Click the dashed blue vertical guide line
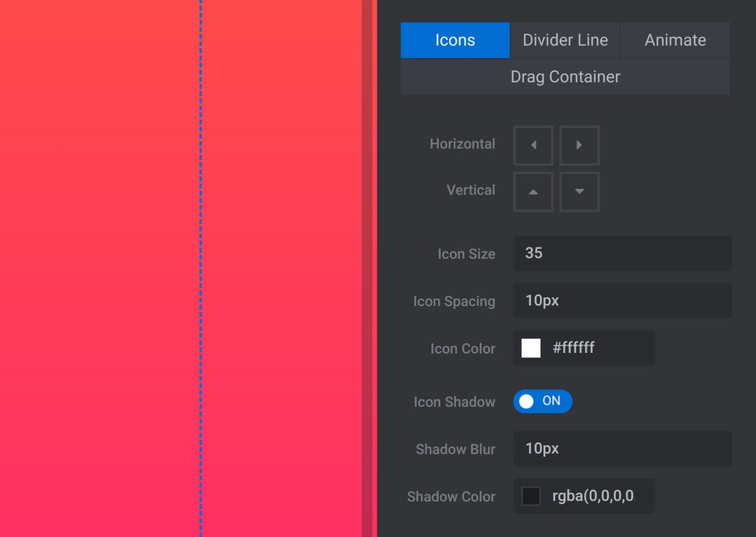The image size is (756, 537). pyautogui.click(x=201, y=268)
